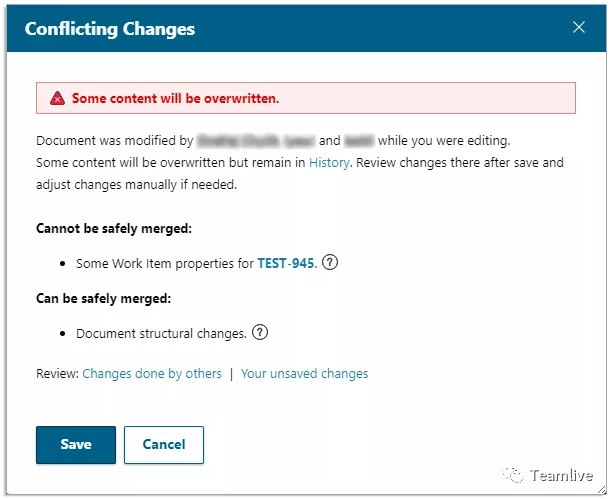Click the 'Review:' label

click(58, 374)
